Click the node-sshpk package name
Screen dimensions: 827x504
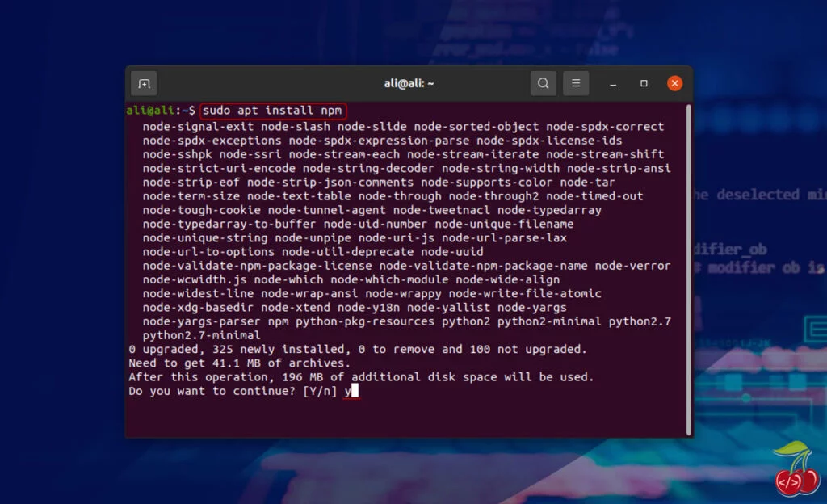[x=177, y=154]
